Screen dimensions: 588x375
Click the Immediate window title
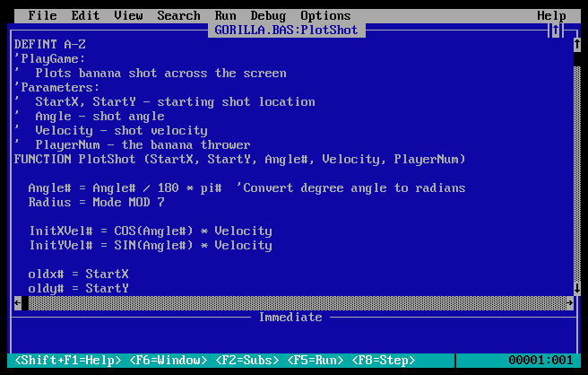tap(290, 318)
